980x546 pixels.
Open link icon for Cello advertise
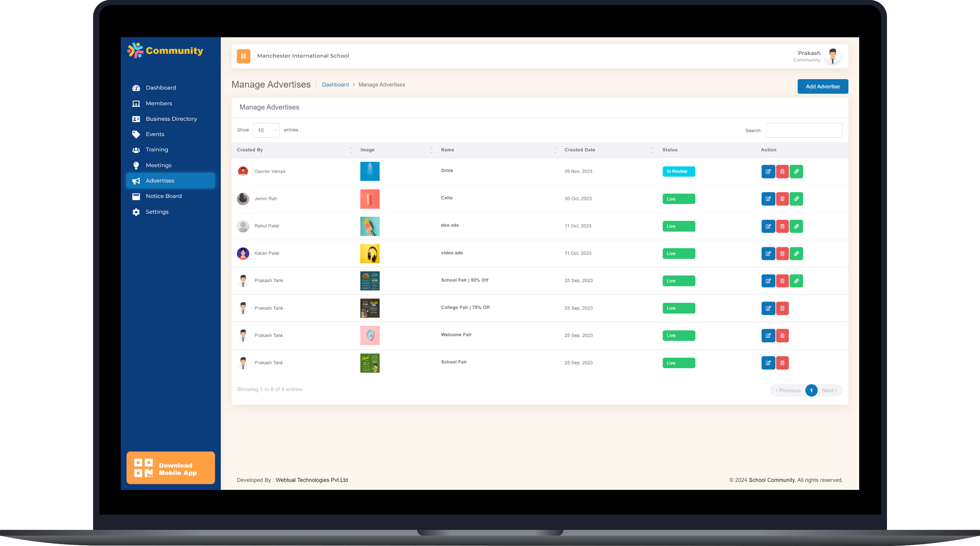(796, 199)
